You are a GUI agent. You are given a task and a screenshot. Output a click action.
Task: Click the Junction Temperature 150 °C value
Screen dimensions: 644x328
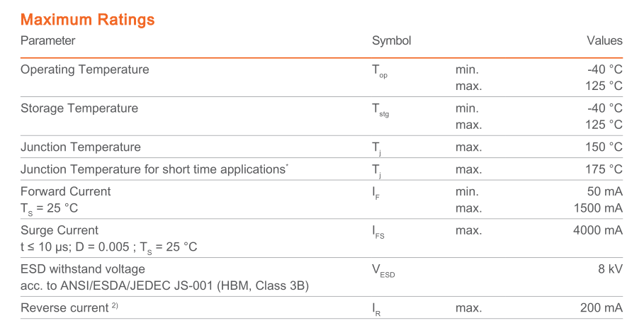click(x=604, y=147)
